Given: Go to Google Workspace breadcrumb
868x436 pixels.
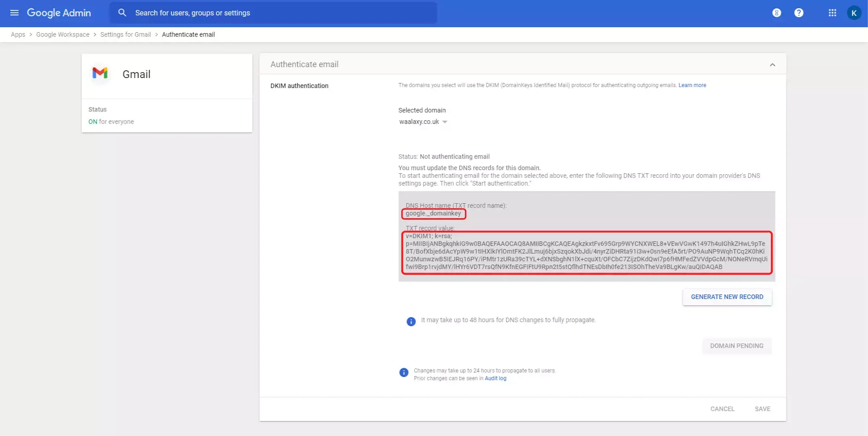Looking at the screenshot, I should pyautogui.click(x=63, y=34).
